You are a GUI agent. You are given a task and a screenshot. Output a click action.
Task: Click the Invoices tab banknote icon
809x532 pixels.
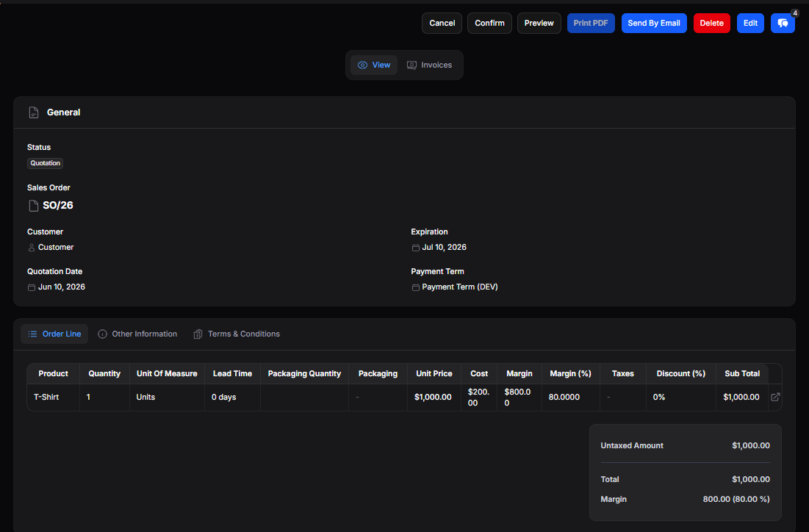[x=411, y=65]
